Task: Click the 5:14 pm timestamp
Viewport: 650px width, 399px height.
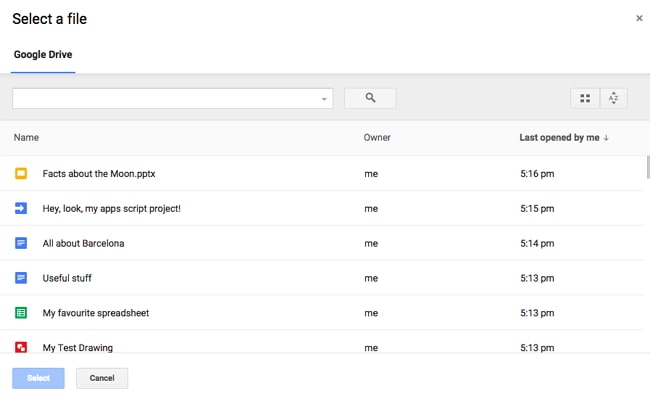Action: pyautogui.click(x=537, y=243)
